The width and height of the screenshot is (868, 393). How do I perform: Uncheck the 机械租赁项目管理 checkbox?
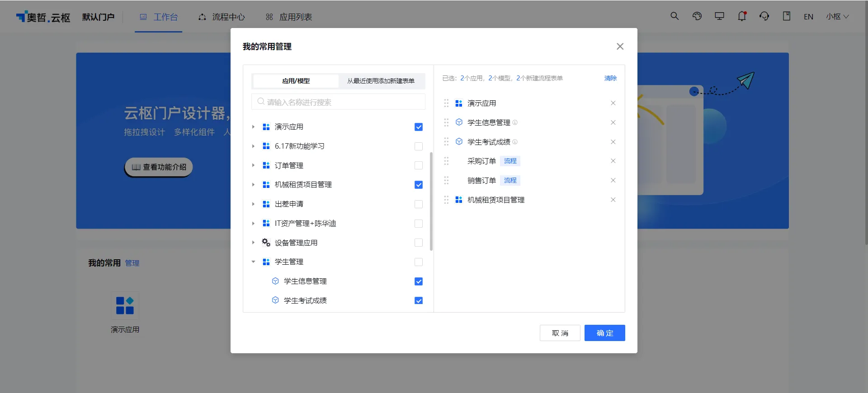coord(419,185)
